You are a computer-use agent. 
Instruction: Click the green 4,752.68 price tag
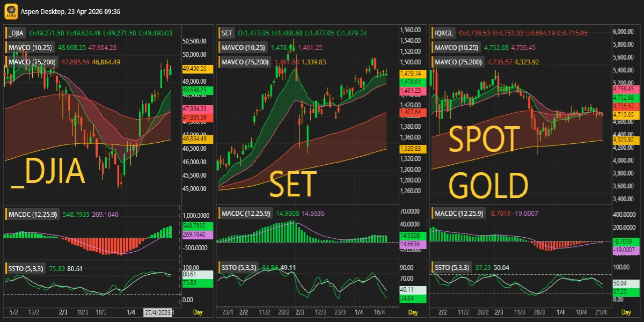click(625, 98)
